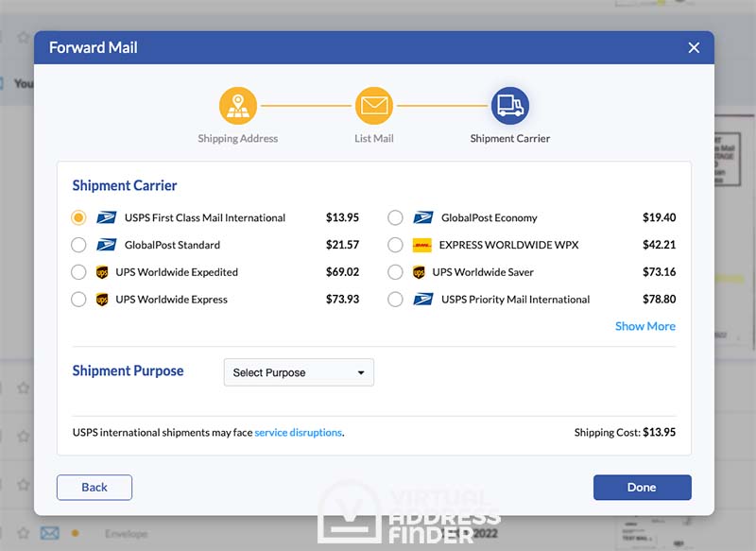This screenshot has width=756, height=551.
Task: Click USPS logo beside GlobalPost Economy
Action: [x=422, y=218]
